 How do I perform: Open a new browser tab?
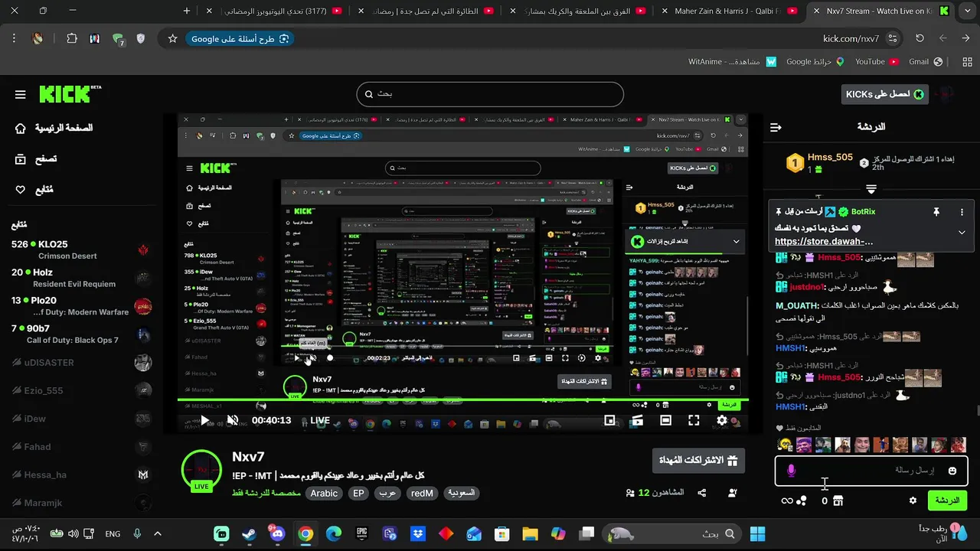click(x=187, y=11)
